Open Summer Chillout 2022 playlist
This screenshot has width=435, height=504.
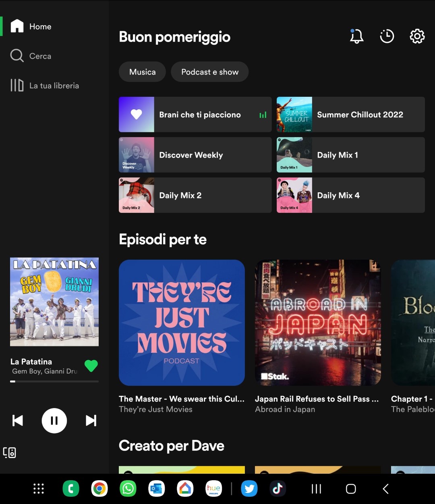coord(350,115)
